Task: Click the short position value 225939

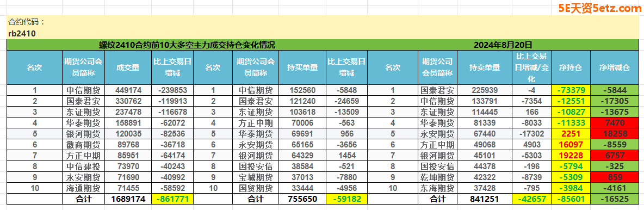Action: pos(485,90)
